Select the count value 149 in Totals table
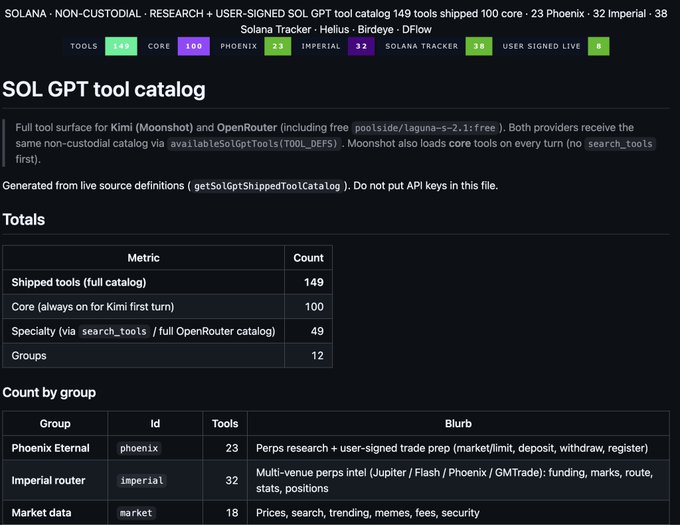 [314, 282]
